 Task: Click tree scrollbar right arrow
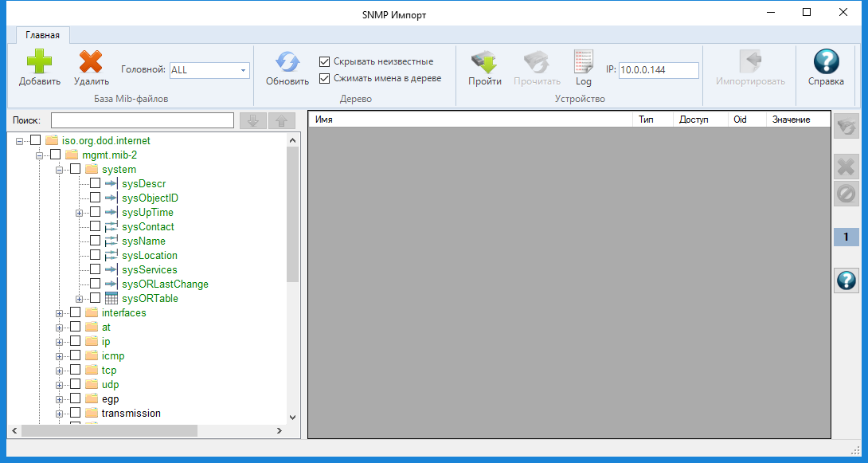280,431
